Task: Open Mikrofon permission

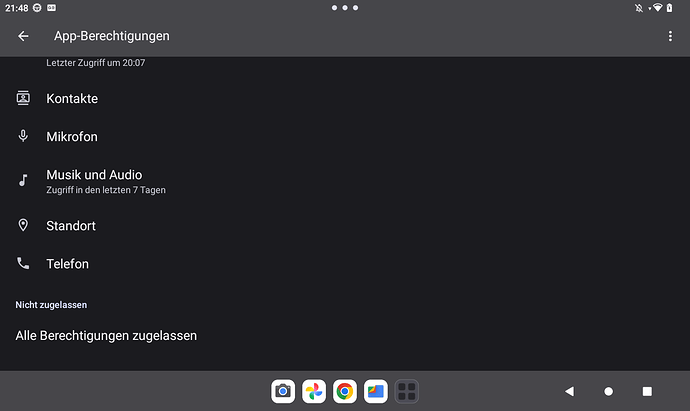Action: click(x=345, y=137)
